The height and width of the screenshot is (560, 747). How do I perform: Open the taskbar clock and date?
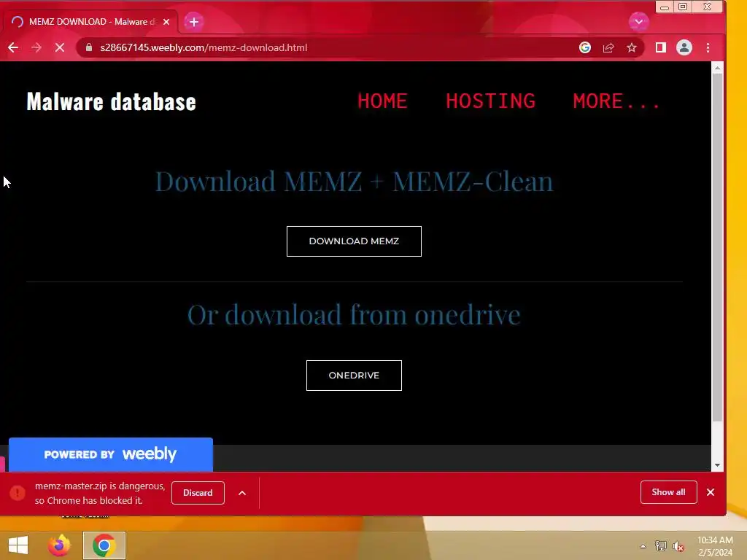715,546
